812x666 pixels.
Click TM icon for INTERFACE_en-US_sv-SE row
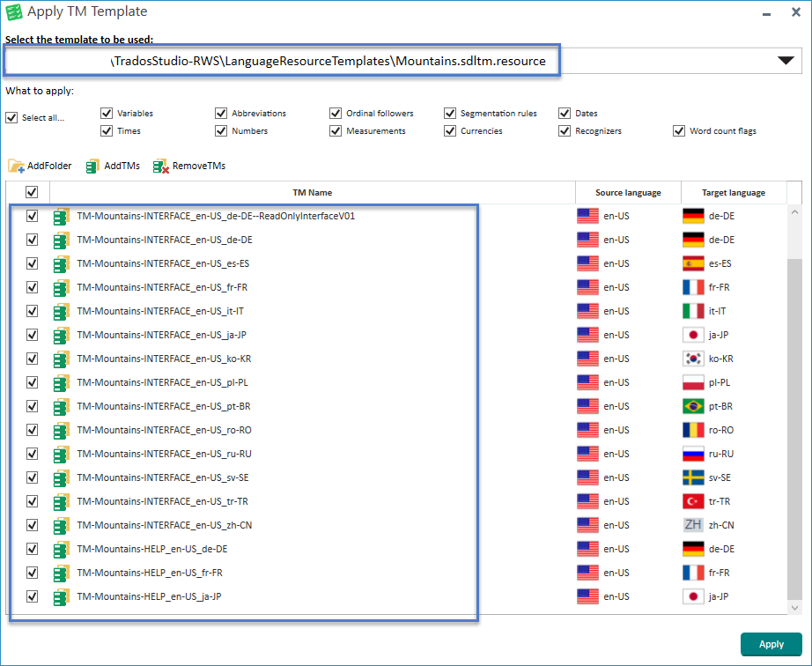point(62,478)
